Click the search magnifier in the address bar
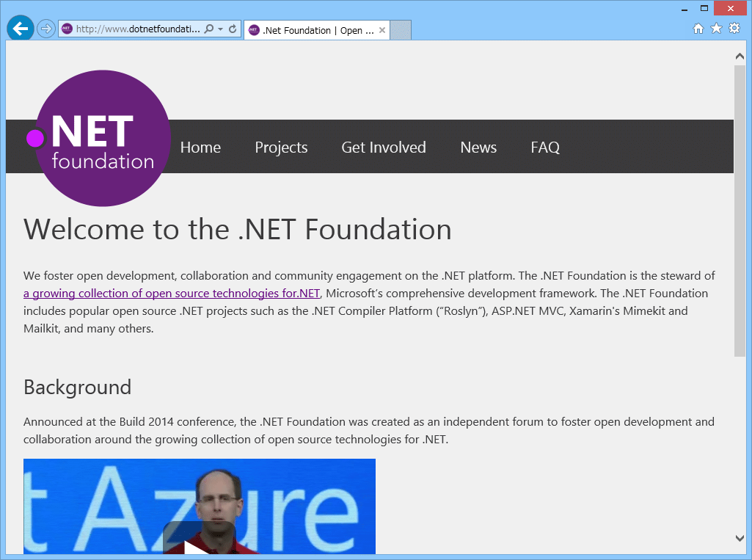This screenshot has height=560, width=752. (x=208, y=28)
